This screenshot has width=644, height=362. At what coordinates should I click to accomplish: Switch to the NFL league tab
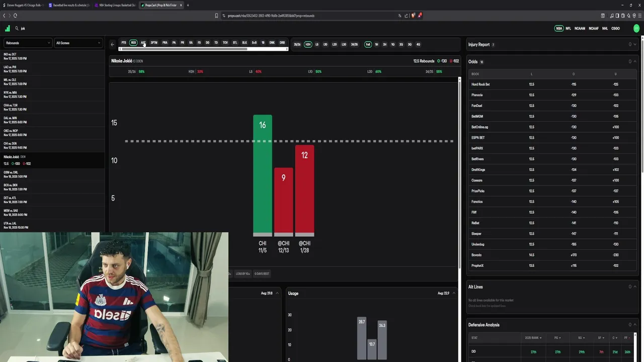(568, 29)
